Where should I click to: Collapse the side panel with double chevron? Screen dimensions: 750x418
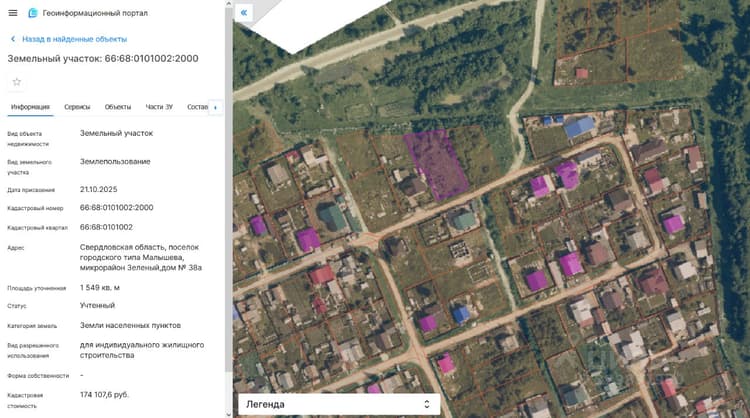[x=243, y=12]
